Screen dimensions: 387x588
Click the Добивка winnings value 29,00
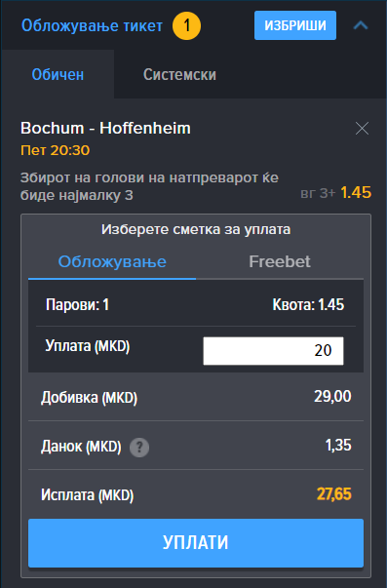(x=332, y=396)
